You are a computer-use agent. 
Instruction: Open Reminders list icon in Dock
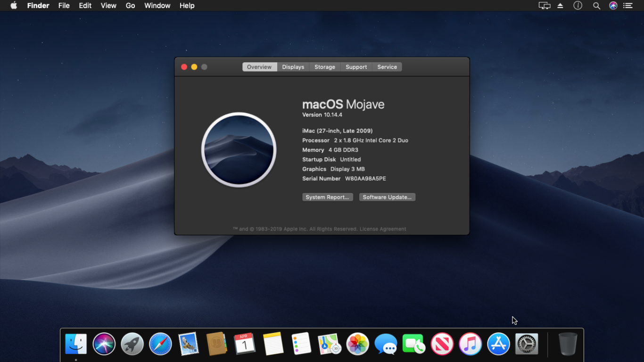pos(301,344)
